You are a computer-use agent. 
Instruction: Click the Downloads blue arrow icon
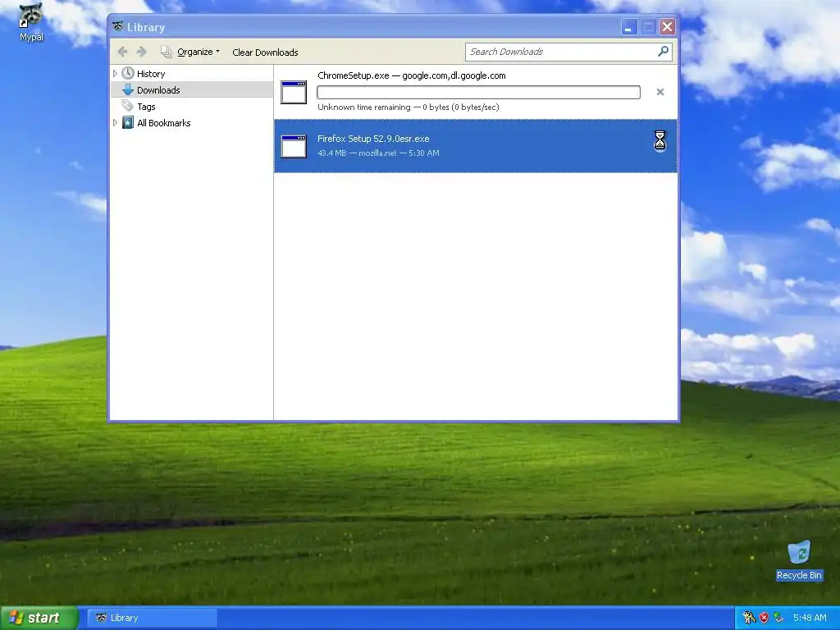click(x=127, y=89)
